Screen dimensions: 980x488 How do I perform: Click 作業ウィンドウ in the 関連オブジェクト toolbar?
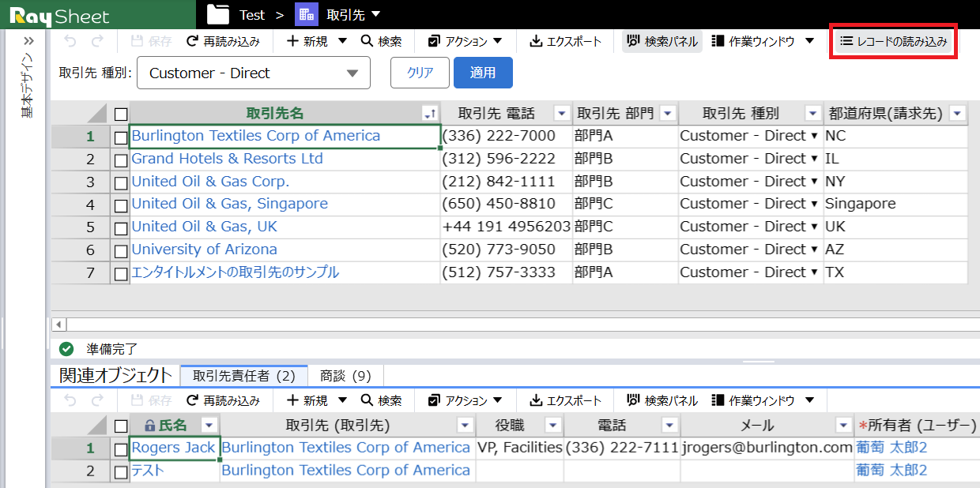[x=754, y=400]
